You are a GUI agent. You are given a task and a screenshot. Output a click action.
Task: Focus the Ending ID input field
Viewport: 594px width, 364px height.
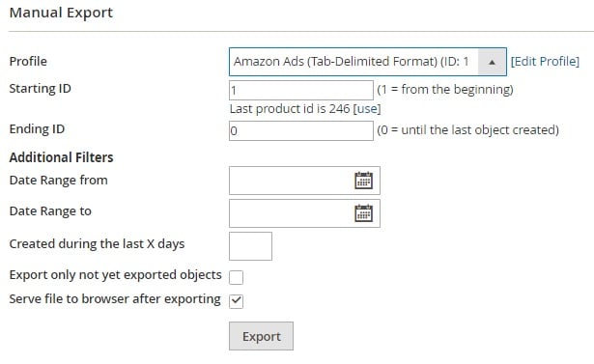point(301,130)
